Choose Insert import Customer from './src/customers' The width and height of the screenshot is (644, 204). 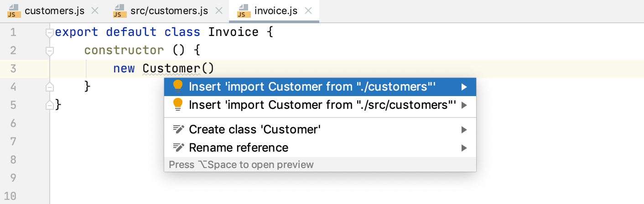(x=322, y=105)
